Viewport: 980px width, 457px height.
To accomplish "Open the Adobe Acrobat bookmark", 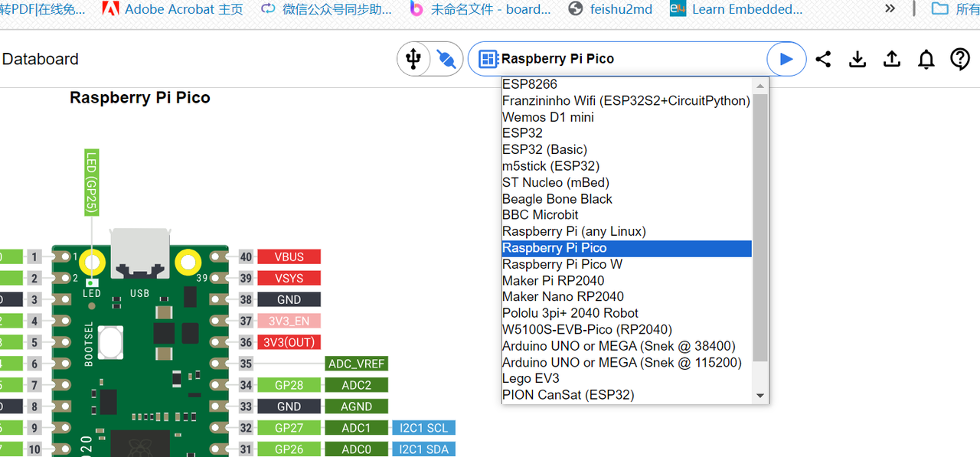I will pyautogui.click(x=173, y=9).
